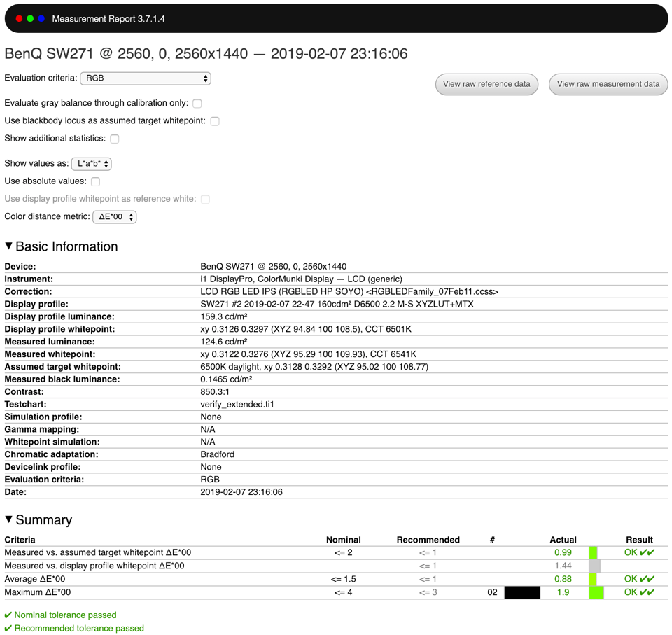
Task: Click OK checkmarks in Average ΔE*00 row
Action: [639, 579]
